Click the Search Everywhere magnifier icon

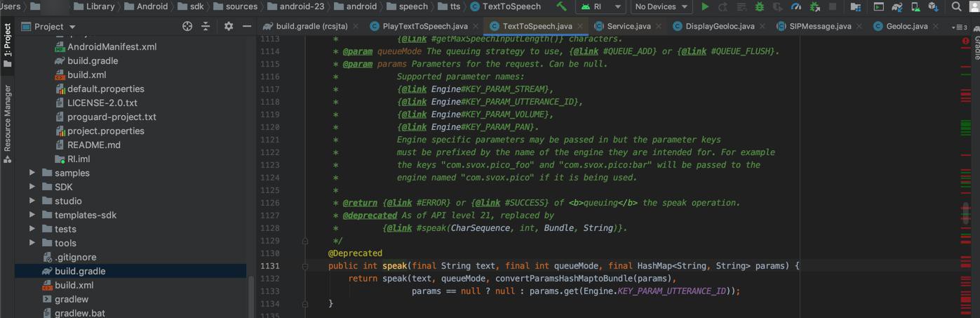(956, 6)
